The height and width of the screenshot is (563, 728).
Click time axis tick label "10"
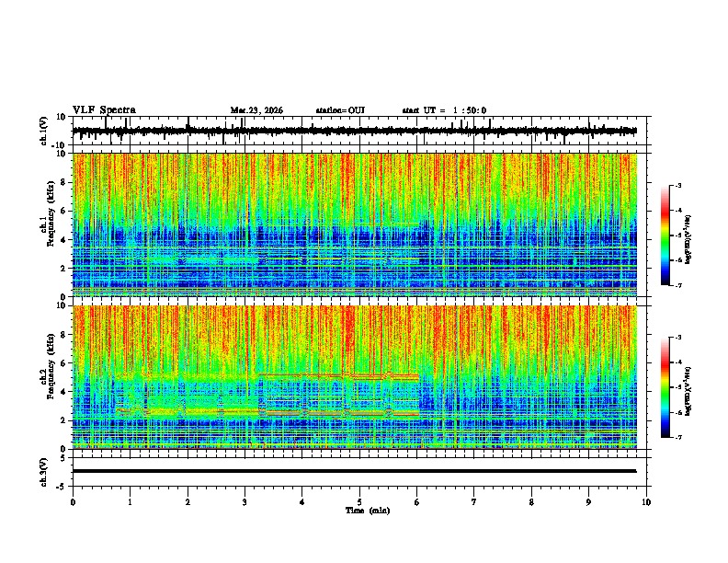click(646, 502)
